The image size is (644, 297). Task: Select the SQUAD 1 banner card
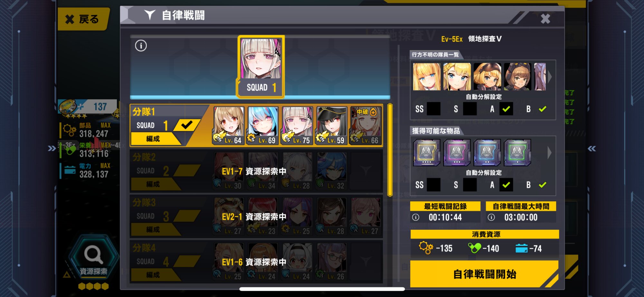(x=261, y=66)
